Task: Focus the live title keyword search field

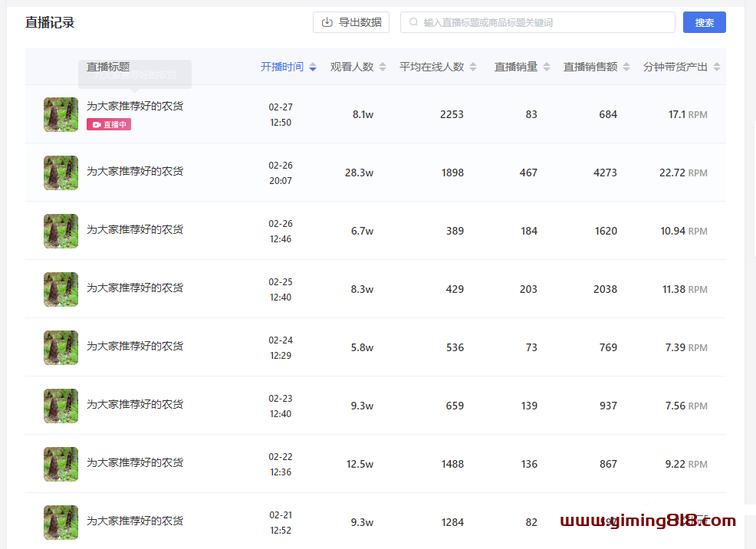Action: click(544, 22)
